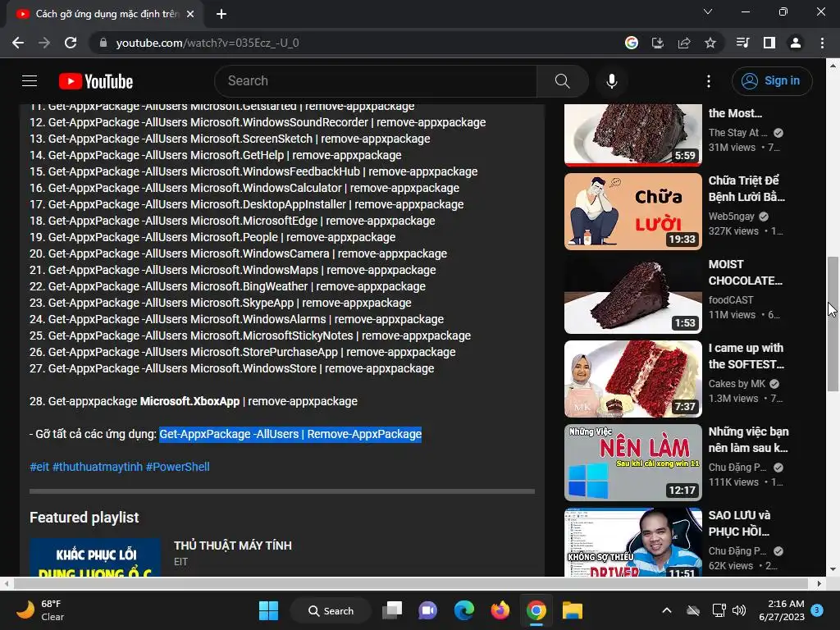Viewport: 840px width, 630px height.
Task: Bookmark this page with the star icon
Action: [710, 43]
